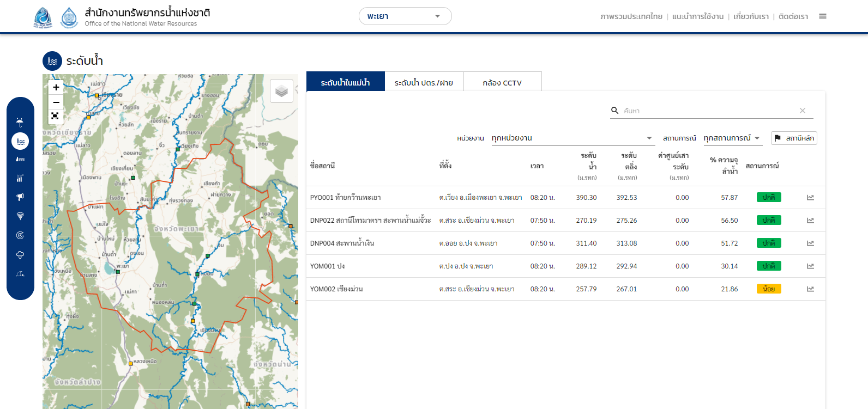Screen dimensions: 868x409
Task: Open the dam water sidebar icon
Action: click(20, 160)
